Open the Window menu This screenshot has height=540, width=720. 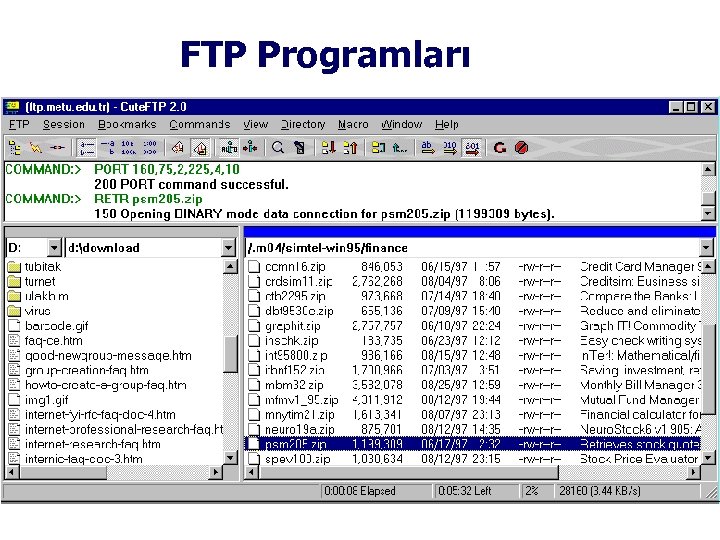click(402, 124)
